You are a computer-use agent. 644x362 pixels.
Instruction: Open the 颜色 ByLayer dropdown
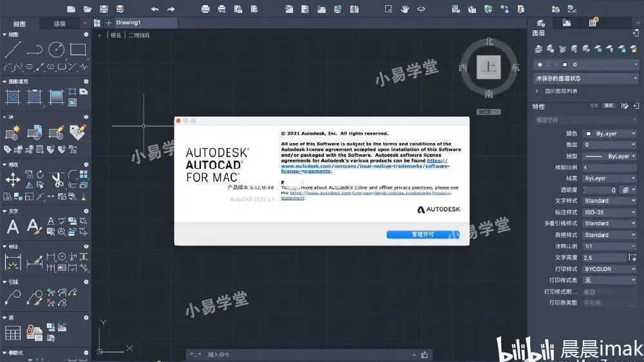pos(609,133)
